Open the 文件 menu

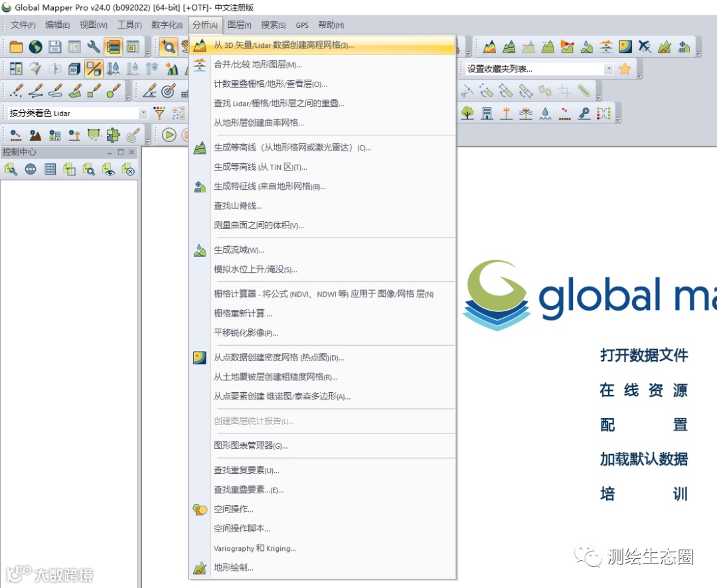[23, 25]
